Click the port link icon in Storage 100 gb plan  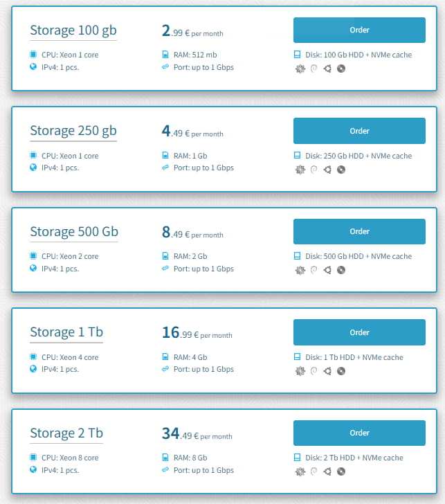(x=165, y=66)
